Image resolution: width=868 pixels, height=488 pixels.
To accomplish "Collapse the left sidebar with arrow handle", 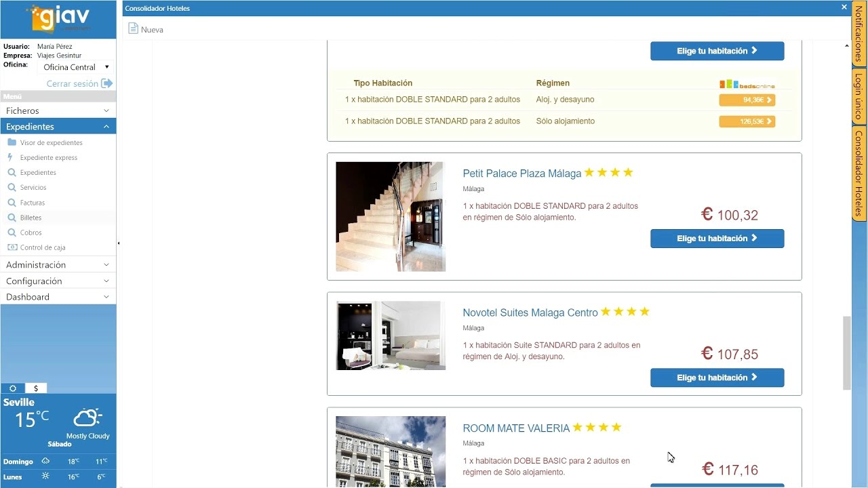I will click(x=119, y=243).
